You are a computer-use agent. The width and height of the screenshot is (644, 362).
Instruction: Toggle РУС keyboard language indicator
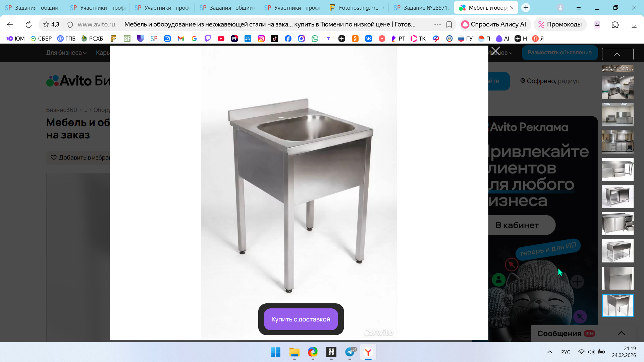(x=566, y=352)
